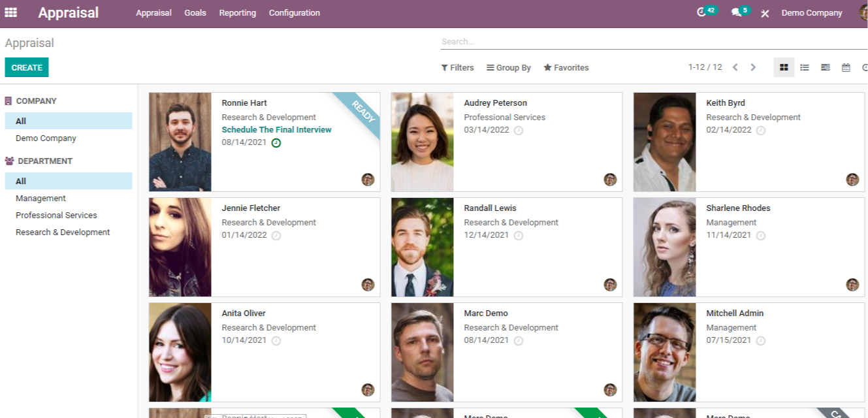868x418 pixels.
Task: Open activity clock on Sharlene Rhodes card
Action: (x=761, y=236)
